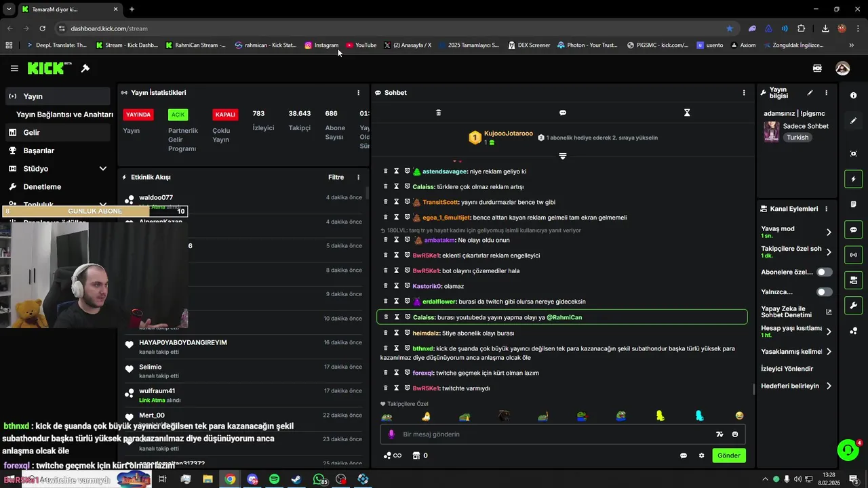Open Yapay Zeka ile Sohbet Denetimi link

(796, 312)
